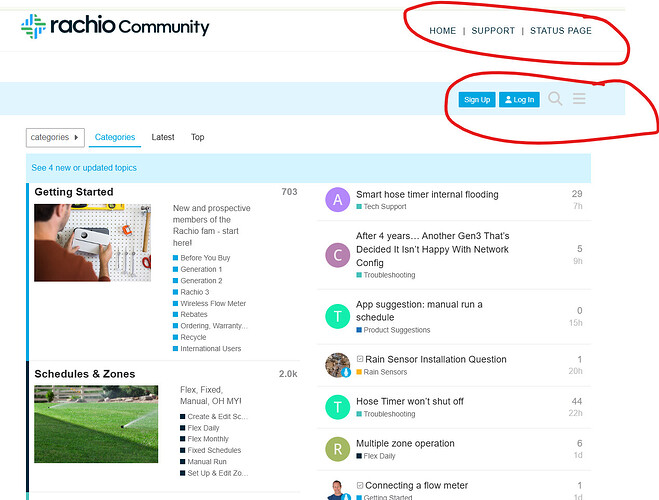Viewport: 659px width, 500px height.
Task: Open topic Smart hose timer internal flooding
Action: (427, 194)
